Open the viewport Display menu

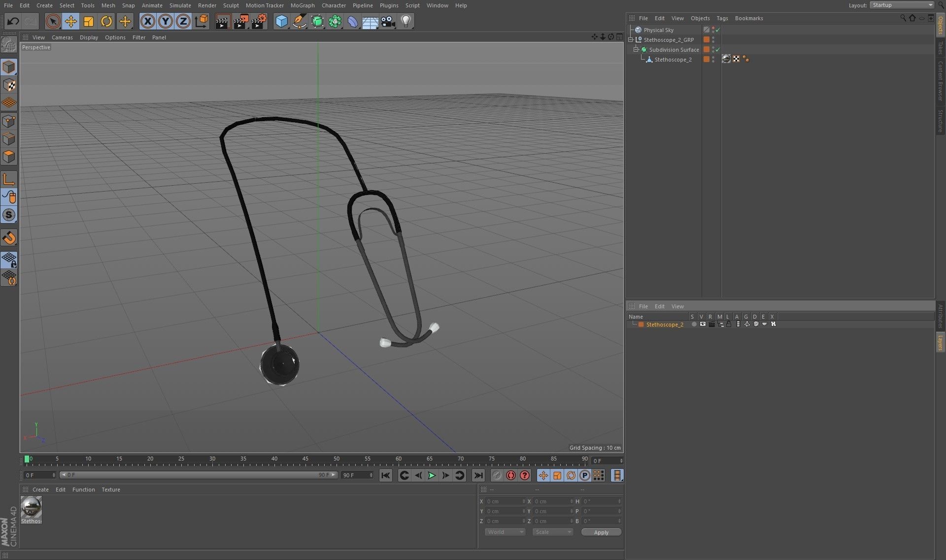coord(89,37)
